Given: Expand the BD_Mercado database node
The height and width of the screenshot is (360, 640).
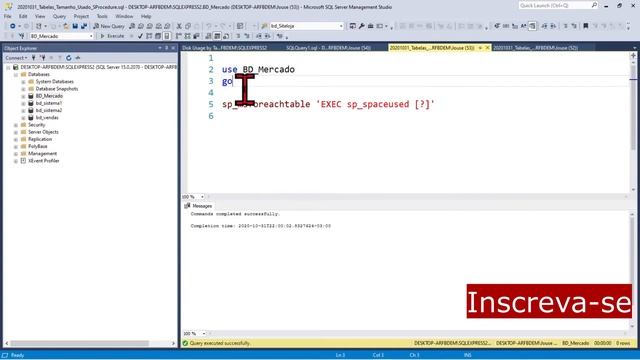Looking at the screenshot, I should 23,96.
